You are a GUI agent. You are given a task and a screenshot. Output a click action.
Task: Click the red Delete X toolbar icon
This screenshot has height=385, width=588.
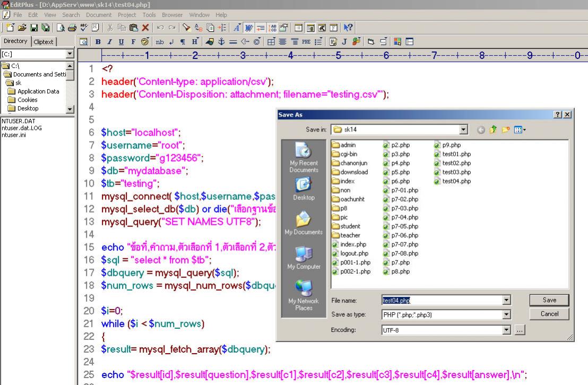tap(145, 28)
